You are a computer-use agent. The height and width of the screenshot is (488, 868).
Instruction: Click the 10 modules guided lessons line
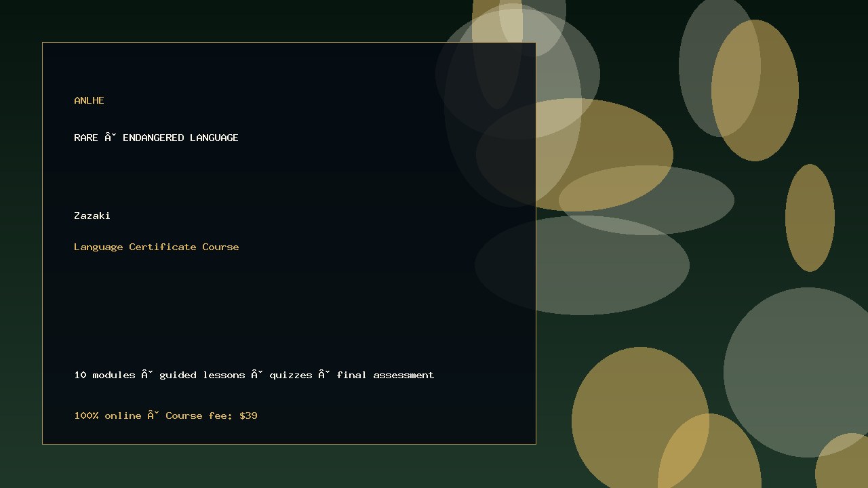[254, 375]
